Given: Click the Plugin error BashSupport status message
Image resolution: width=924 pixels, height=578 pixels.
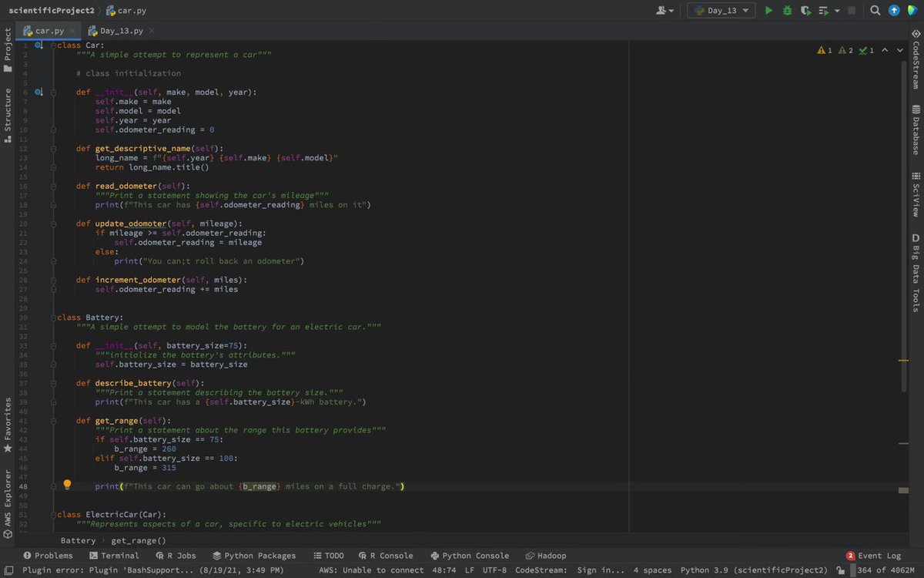Looking at the screenshot, I should pyautogui.click(x=152, y=570).
